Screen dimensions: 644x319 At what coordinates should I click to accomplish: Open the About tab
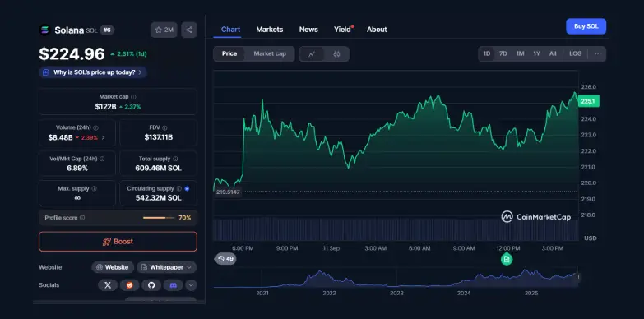pos(377,30)
